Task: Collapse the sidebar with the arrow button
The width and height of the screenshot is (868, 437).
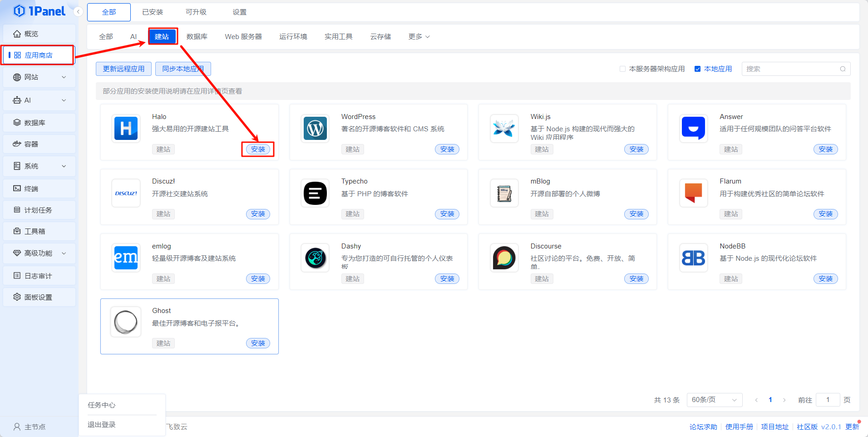Action: [79, 11]
